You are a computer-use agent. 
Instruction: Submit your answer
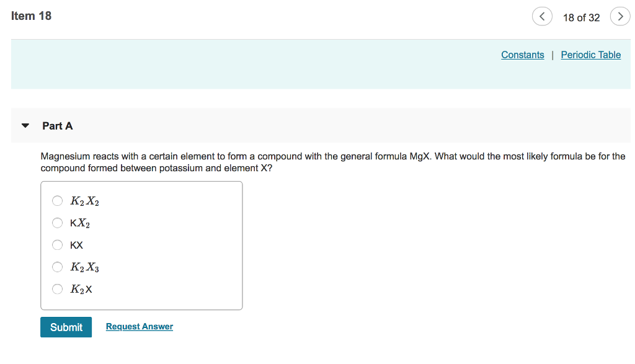(x=66, y=327)
